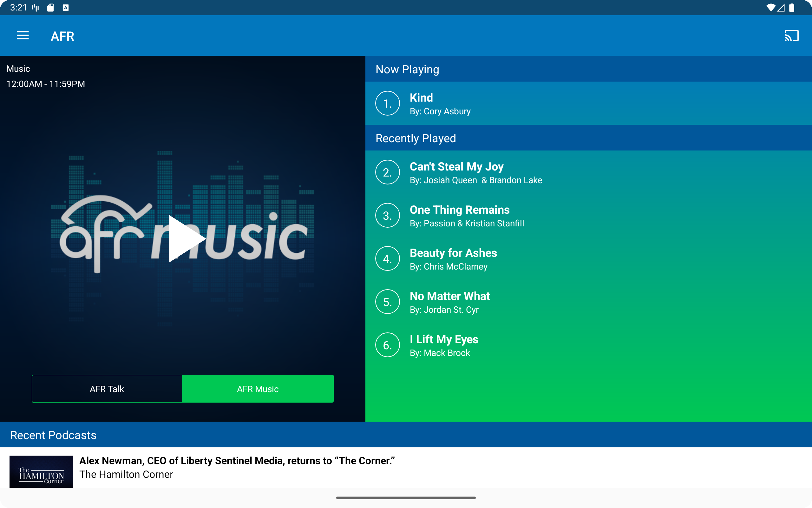Click the 12:00AM - 11:59PM schedule text
Viewport: 812px width, 508px height.
click(46, 84)
